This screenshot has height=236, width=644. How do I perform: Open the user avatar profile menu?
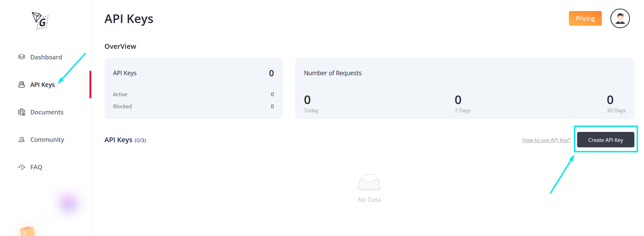tap(620, 19)
